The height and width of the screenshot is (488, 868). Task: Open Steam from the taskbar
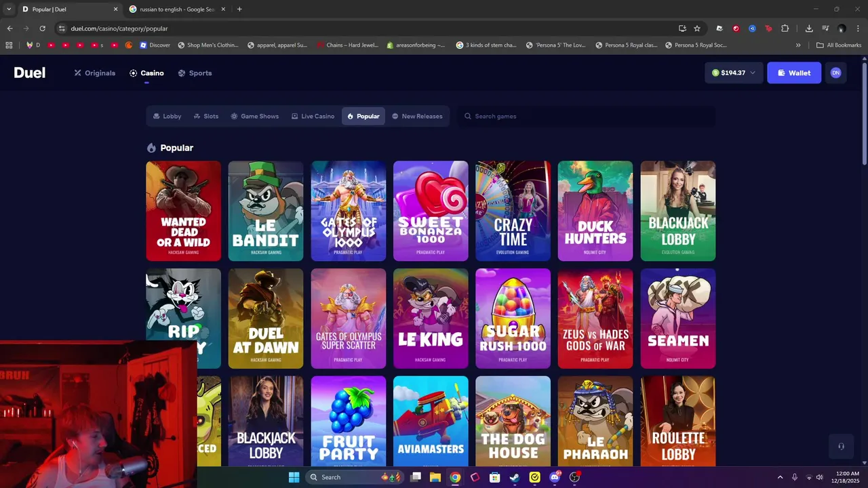click(x=515, y=477)
